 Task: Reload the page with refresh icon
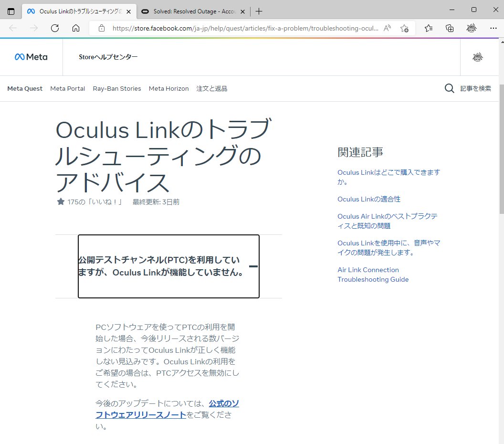[55, 28]
